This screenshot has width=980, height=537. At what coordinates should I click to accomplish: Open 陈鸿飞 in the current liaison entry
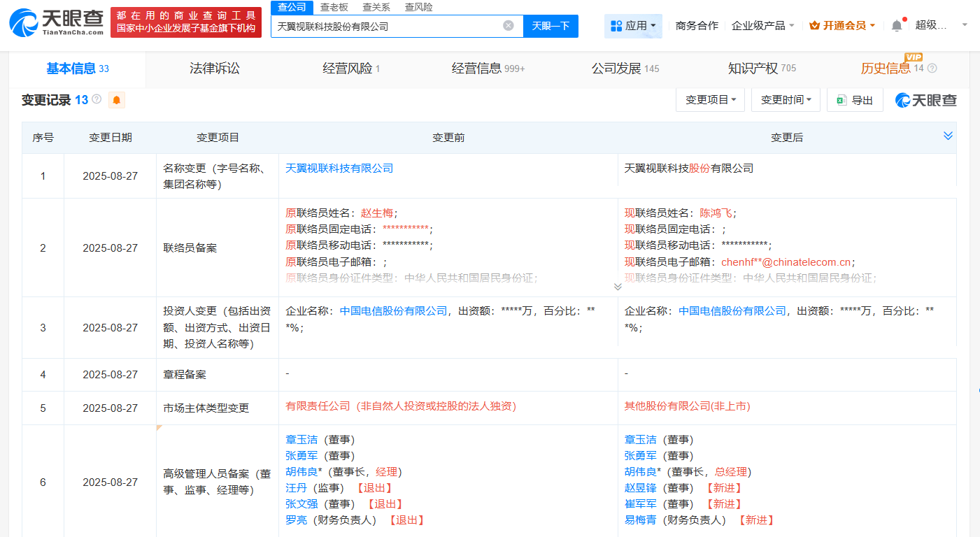point(716,213)
